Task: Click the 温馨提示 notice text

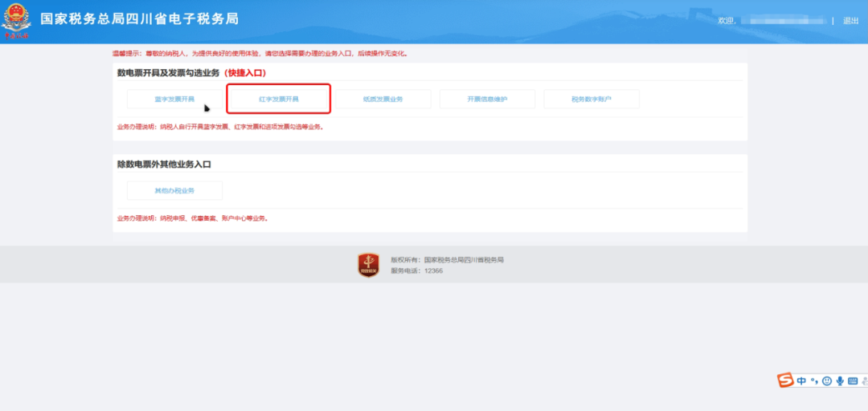Action: tap(260, 54)
